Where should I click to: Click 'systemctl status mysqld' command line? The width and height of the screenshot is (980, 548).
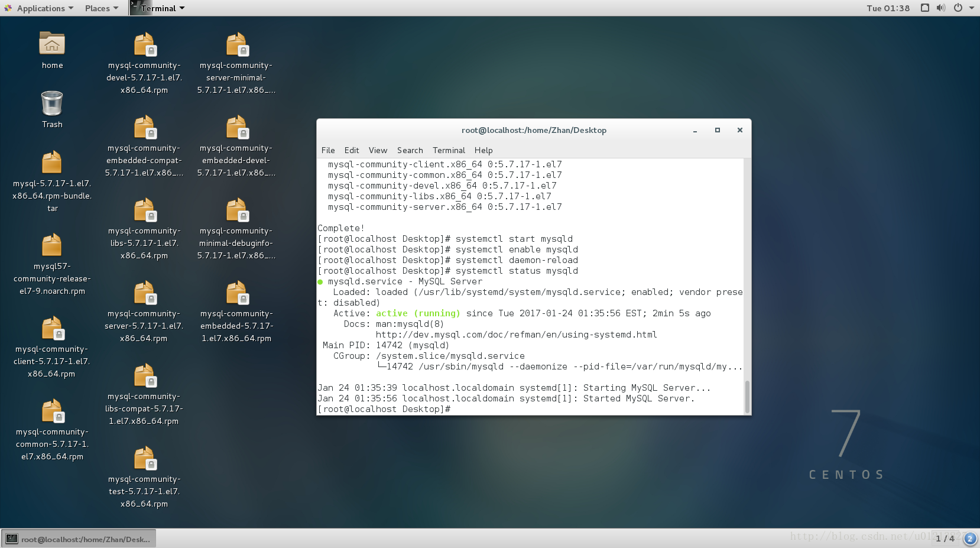click(x=447, y=271)
